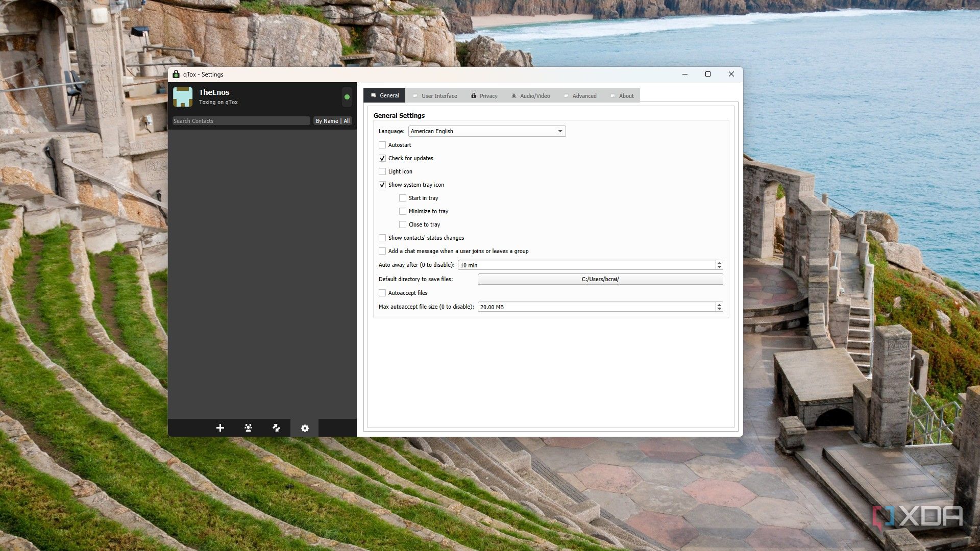Enable Minimize to tray
This screenshot has height=551, width=980.
[403, 211]
